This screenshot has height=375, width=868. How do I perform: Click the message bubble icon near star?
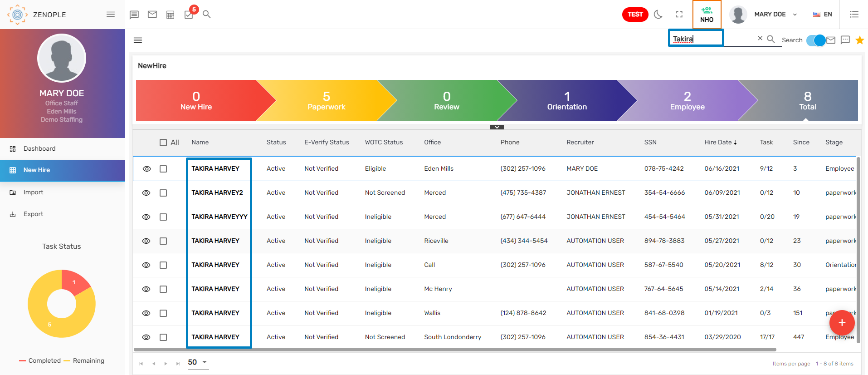pos(845,40)
